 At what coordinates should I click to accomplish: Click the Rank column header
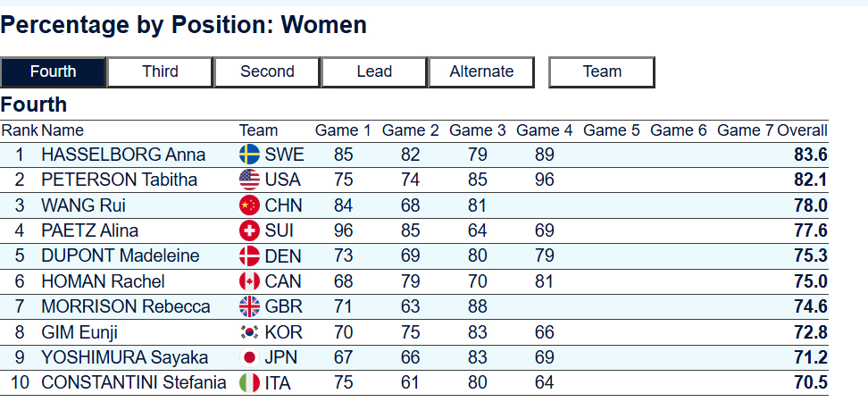[19, 130]
